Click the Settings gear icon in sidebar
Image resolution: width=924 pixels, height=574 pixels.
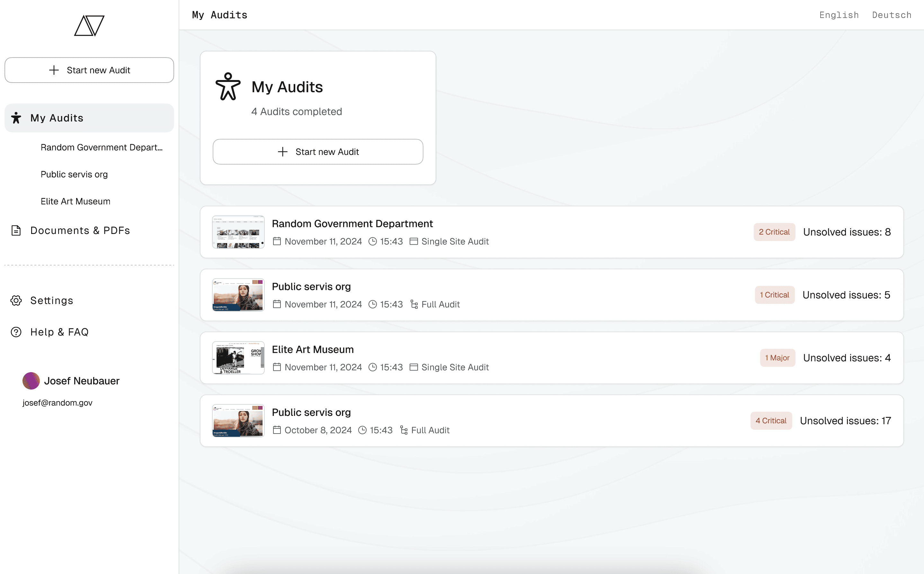click(x=16, y=300)
